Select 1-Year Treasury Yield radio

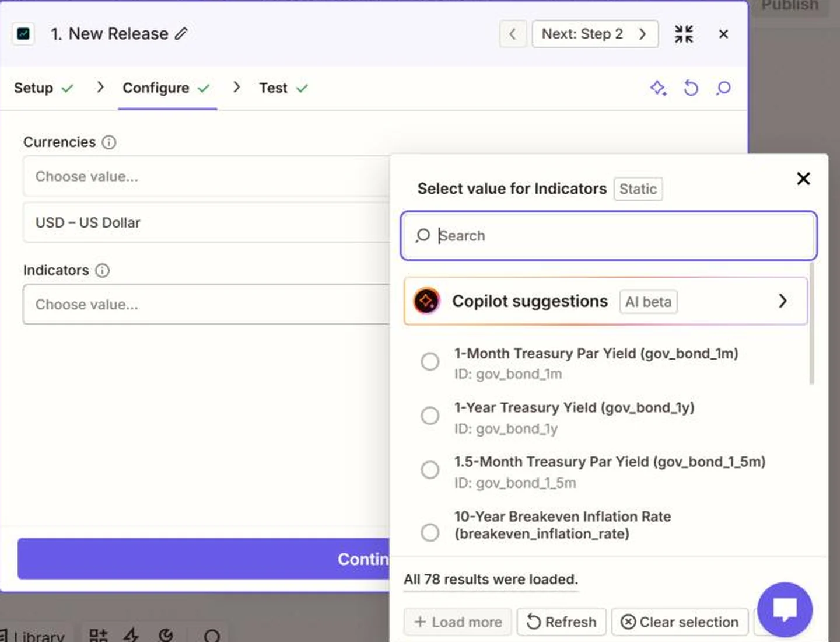tap(430, 416)
